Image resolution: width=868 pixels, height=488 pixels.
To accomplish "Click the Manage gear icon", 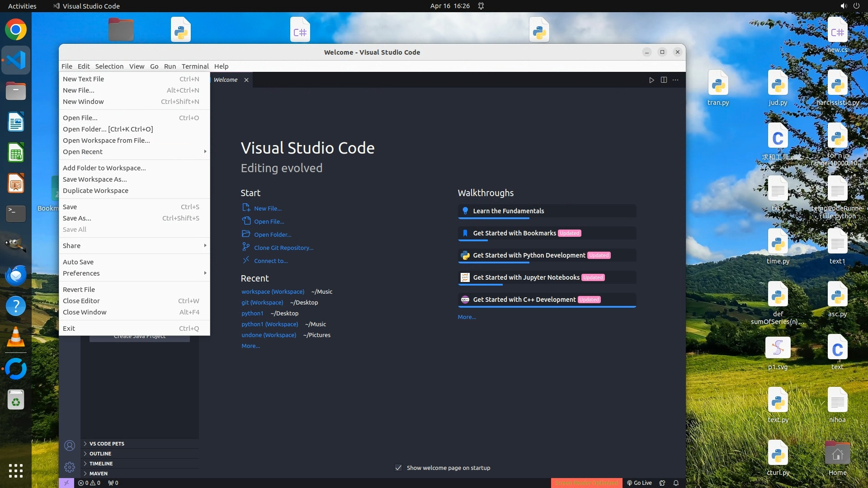I will coord(70,467).
